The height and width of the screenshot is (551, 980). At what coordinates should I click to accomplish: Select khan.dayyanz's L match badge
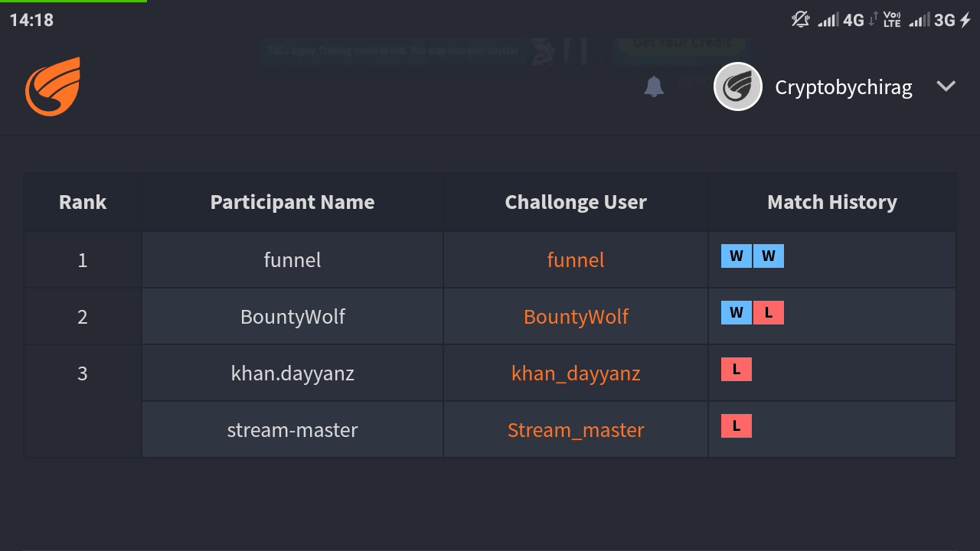pos(737,370)
